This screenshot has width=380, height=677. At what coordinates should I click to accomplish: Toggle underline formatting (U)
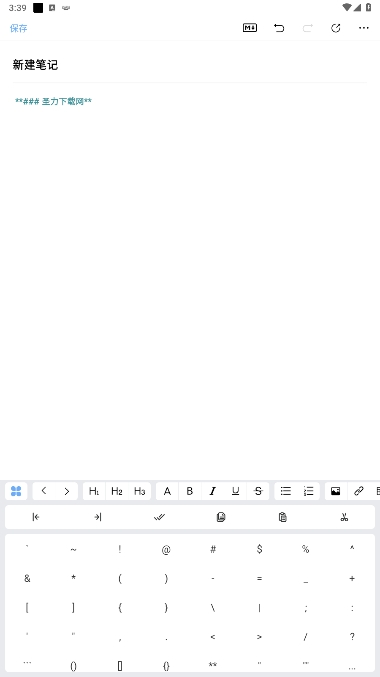pos(235,491)
